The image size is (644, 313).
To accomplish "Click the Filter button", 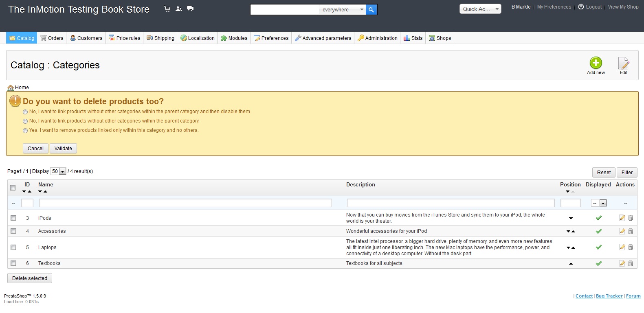I will click(627, 173).
